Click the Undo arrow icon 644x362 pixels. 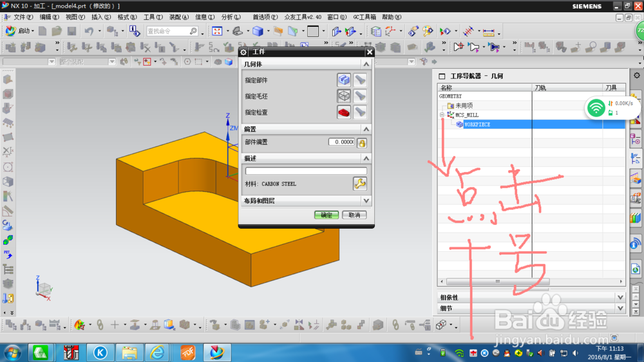click(x=89, y=31)
